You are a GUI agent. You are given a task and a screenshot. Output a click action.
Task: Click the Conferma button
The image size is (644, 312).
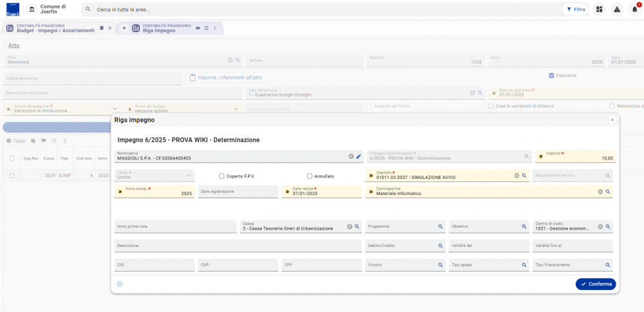(596, 284)
